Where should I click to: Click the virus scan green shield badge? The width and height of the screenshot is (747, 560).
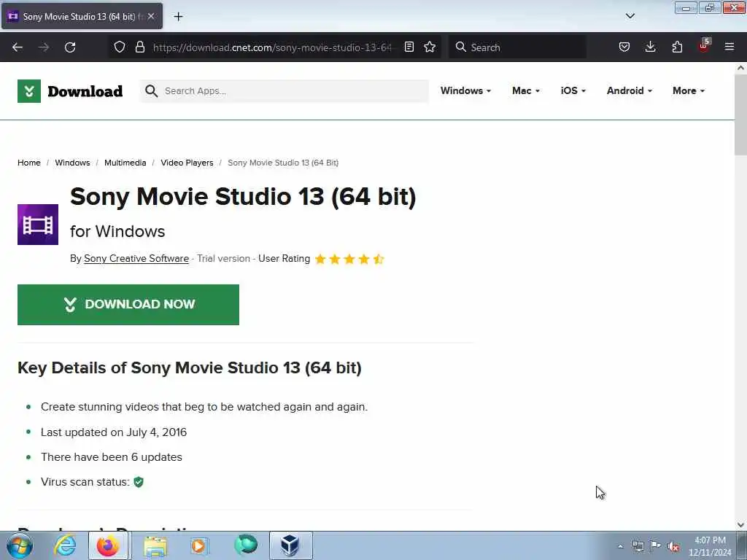pos(139,482)
